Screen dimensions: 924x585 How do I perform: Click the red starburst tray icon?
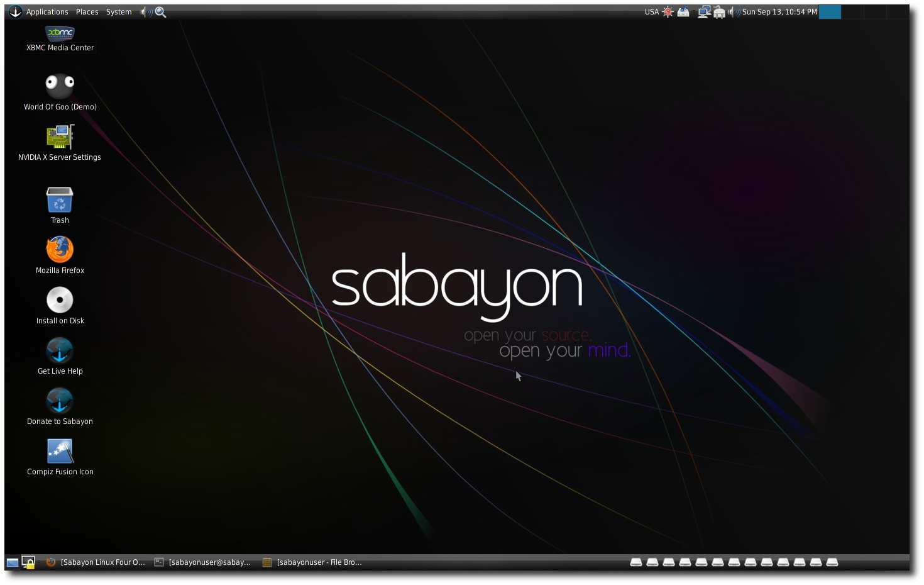[x=668, y=12]
